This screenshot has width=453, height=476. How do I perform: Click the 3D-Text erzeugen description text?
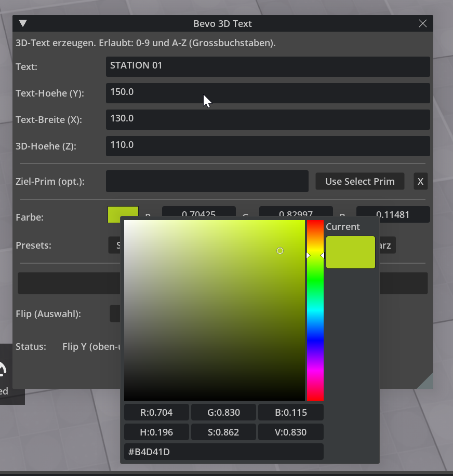[x=145, y=43]
